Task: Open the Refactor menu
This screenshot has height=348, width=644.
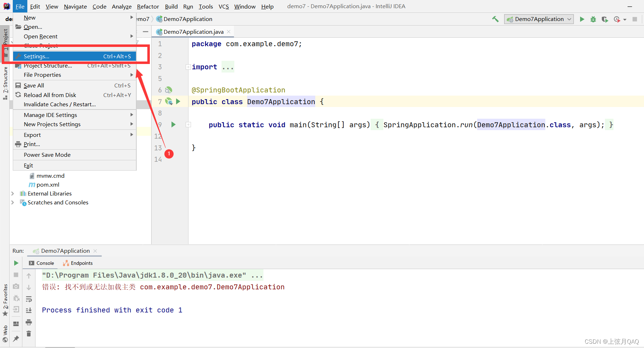Action: tap(148, 6)
